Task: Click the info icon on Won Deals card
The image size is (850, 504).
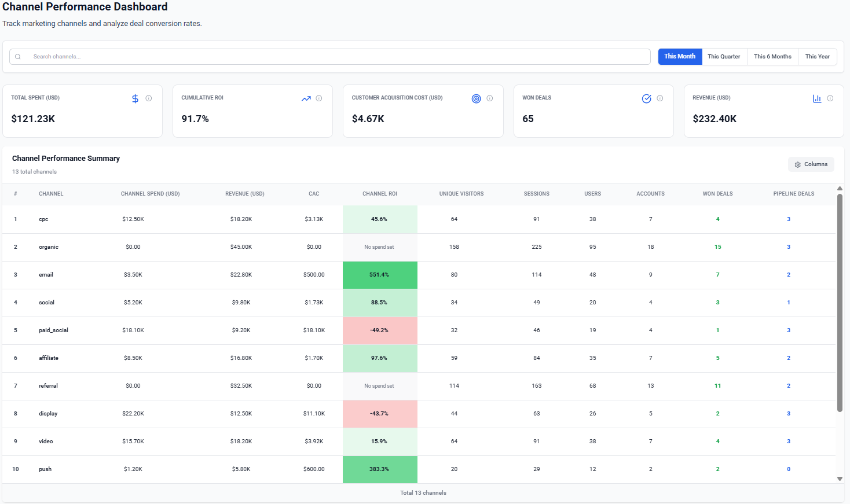Action: tap(661, 98)
